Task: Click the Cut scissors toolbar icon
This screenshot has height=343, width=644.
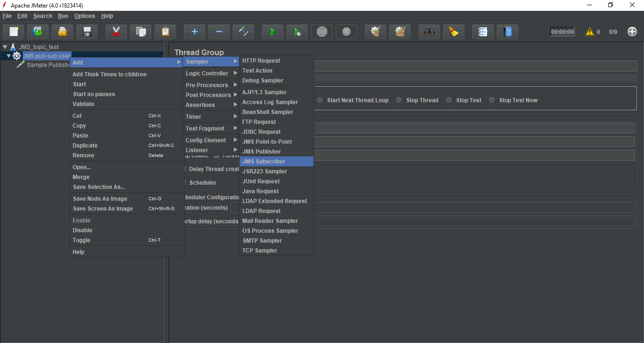Action: pos(116,32)
